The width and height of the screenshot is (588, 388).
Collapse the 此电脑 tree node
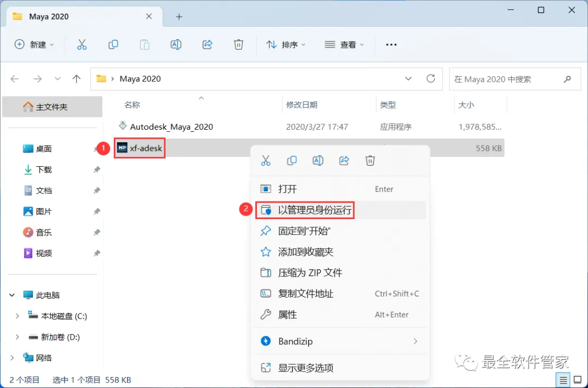[x=12, y=295]
